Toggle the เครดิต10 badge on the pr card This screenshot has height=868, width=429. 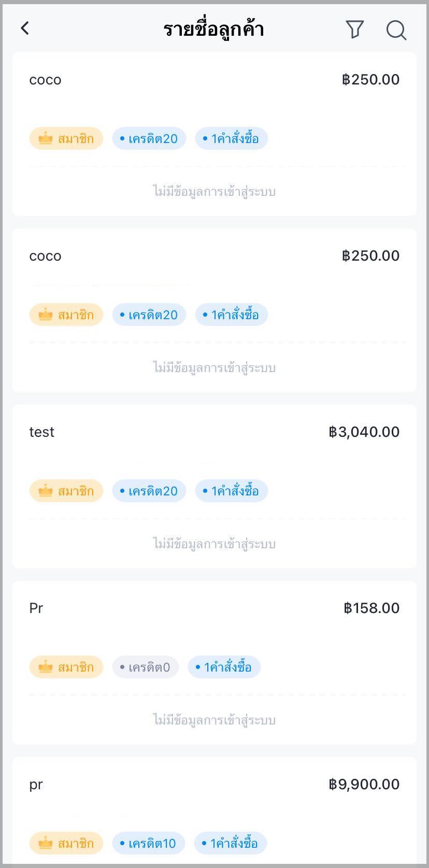tap(148, 843)
